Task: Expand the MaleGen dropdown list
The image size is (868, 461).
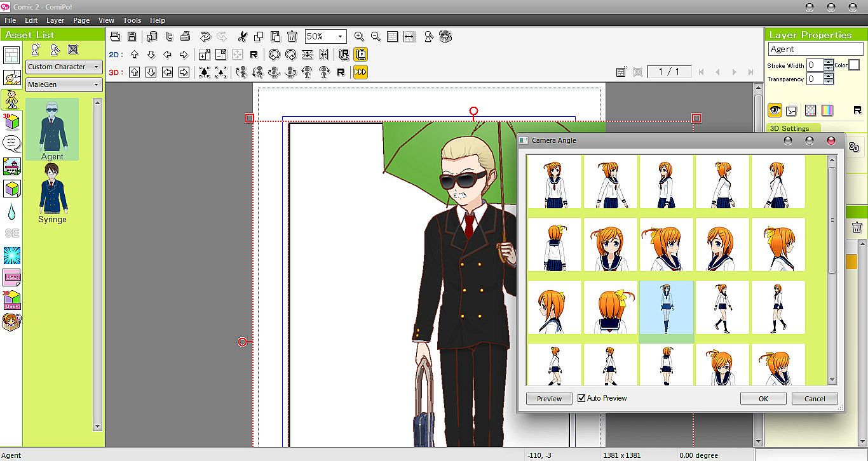Action: [x=64, y=84]
